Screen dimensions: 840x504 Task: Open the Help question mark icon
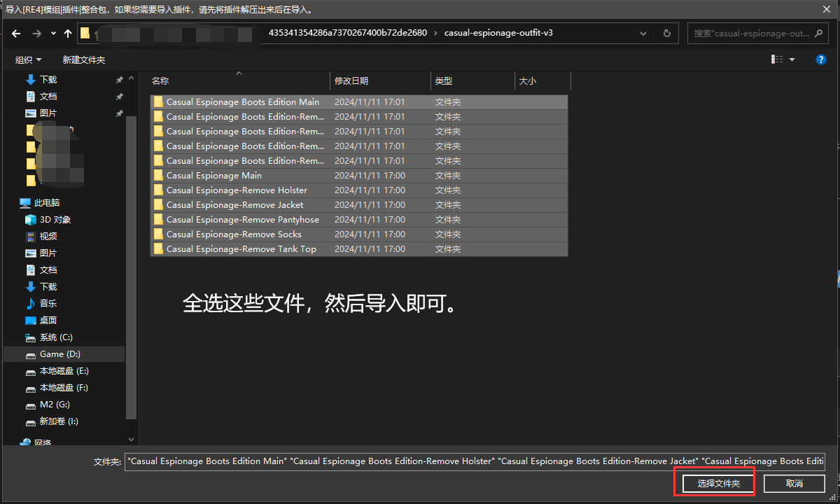click(821, 59)
